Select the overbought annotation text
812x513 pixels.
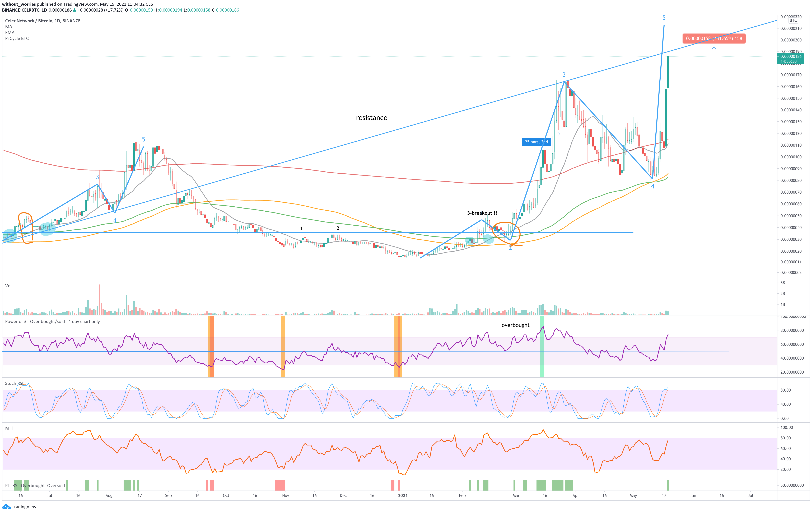click(515, 325)
